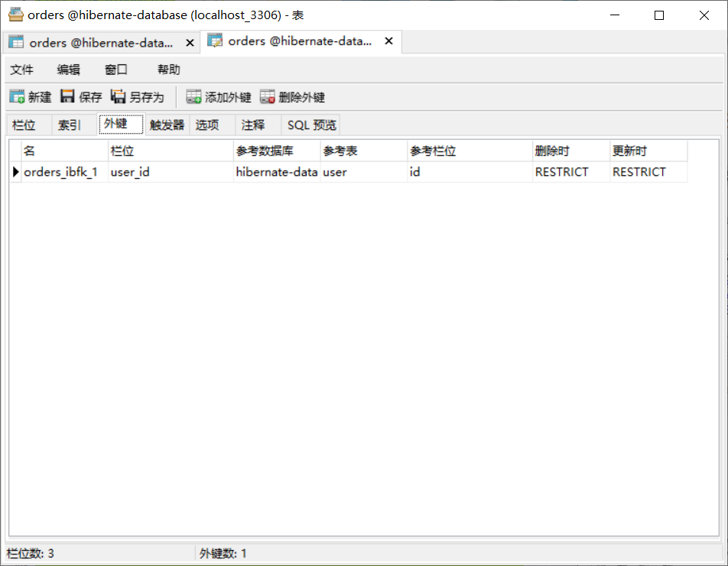Click the hibernate-data reference database cell

click(x=277, y=172)
